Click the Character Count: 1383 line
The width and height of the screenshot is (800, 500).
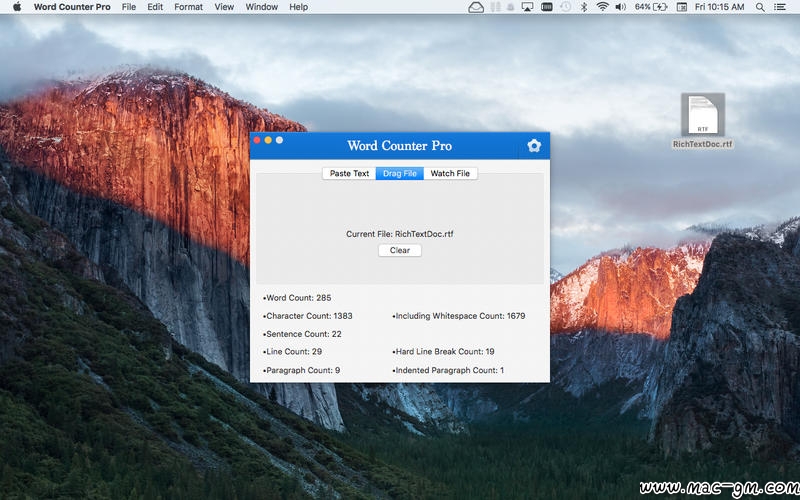point(308,316)
